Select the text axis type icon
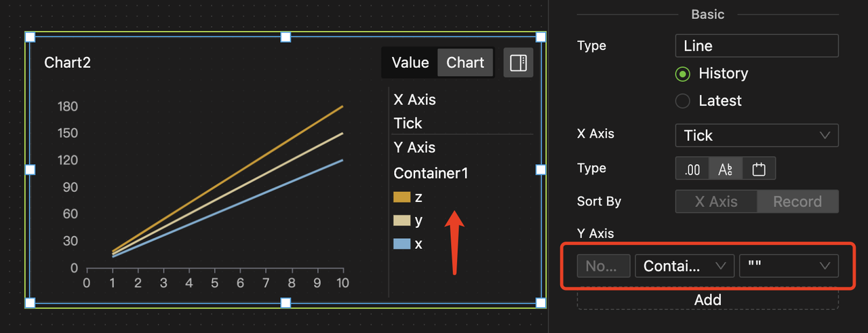The width and height of the screenshot is (868, 333). [725, 169]
